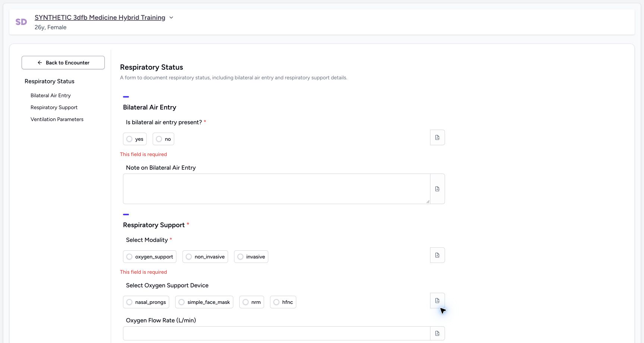644x343 pixels.
Task: Click the 'Respiratory Support' section heading
Action: point(154,225)
